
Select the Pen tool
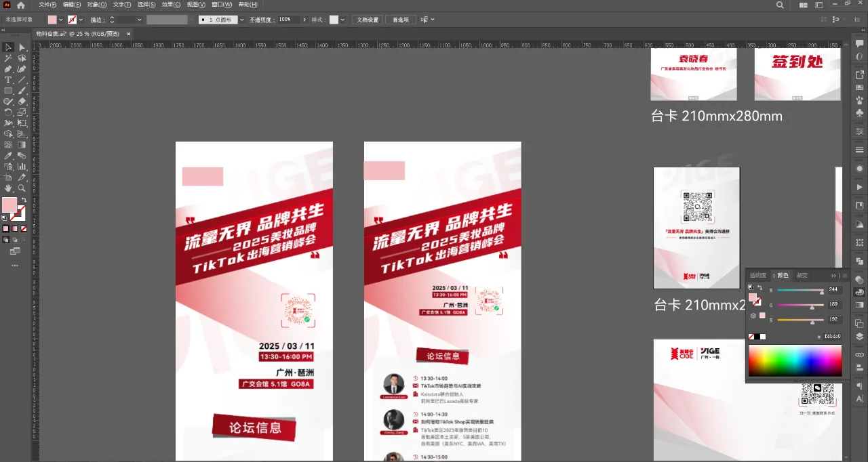coord(8,69)
